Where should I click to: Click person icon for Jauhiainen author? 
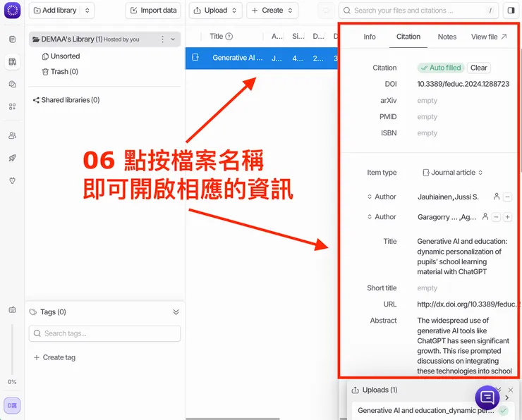(x=497, y=197)
